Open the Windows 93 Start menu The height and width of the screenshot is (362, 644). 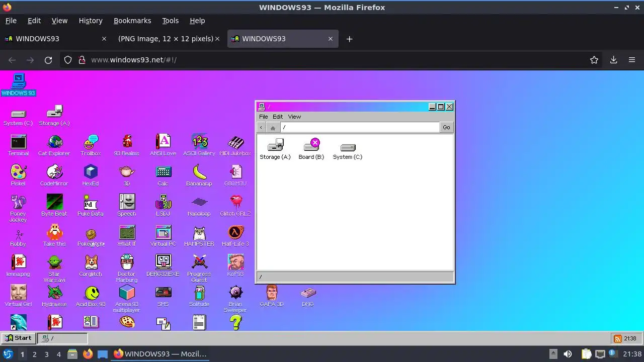coord(18,338)
